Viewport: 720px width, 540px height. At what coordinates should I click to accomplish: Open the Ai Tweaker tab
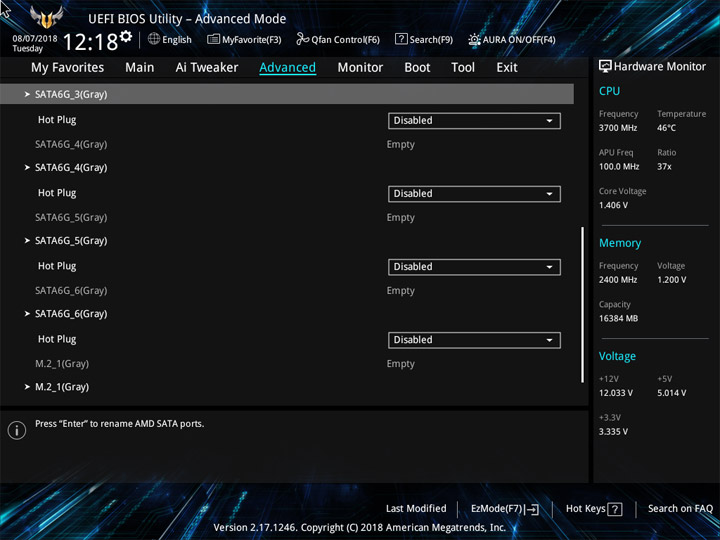pos(207,68)
